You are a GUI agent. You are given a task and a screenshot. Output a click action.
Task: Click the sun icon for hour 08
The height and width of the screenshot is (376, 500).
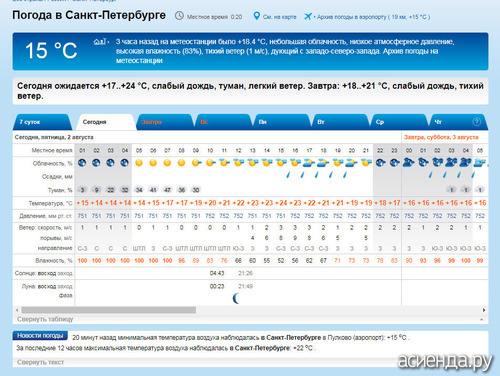tap(181, 163)
